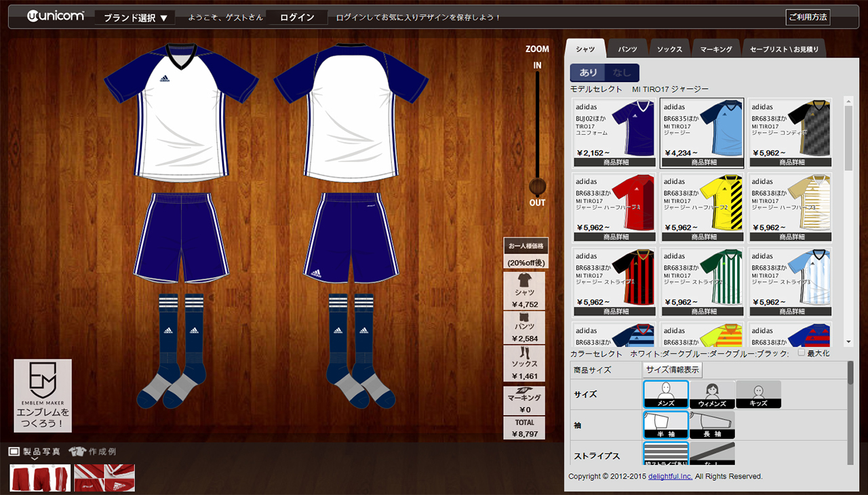Select the stripes なし icon
Viewport: 868px width, 495px height.
click(712, 454)
